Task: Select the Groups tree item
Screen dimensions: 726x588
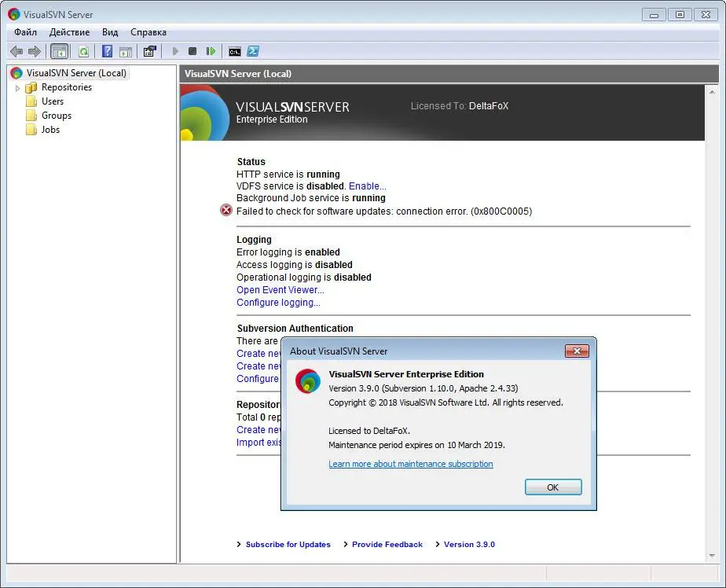Action: click(57, 116)
